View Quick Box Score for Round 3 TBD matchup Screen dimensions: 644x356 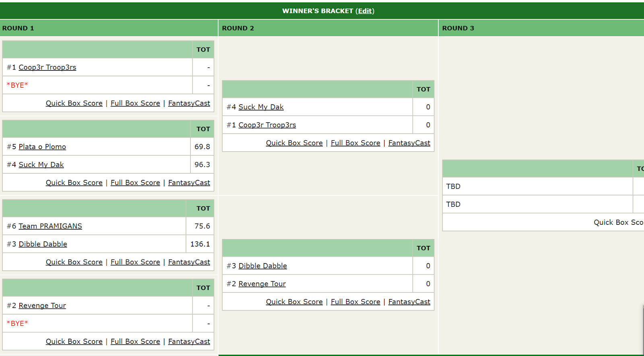pyautogui.click(x=618, y=222)
